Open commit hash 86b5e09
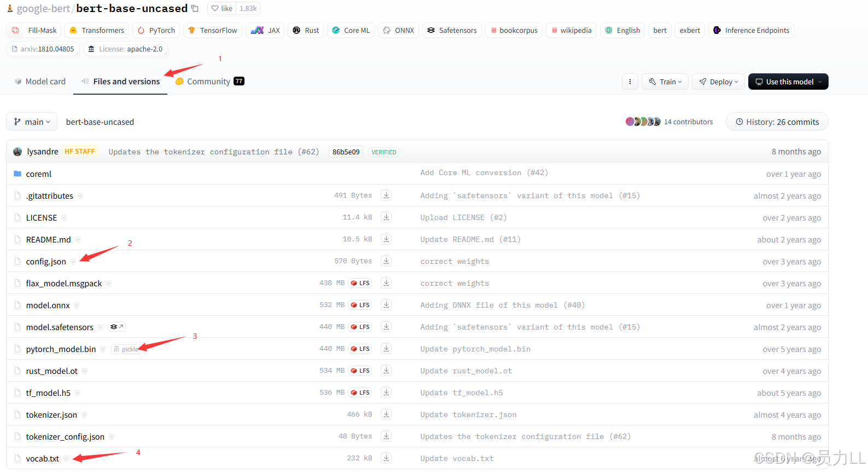 click(346, 152)
